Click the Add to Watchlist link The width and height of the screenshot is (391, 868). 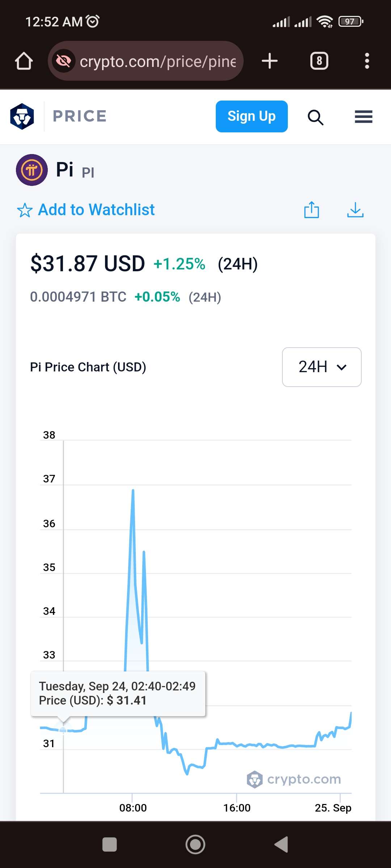point(96,210)
